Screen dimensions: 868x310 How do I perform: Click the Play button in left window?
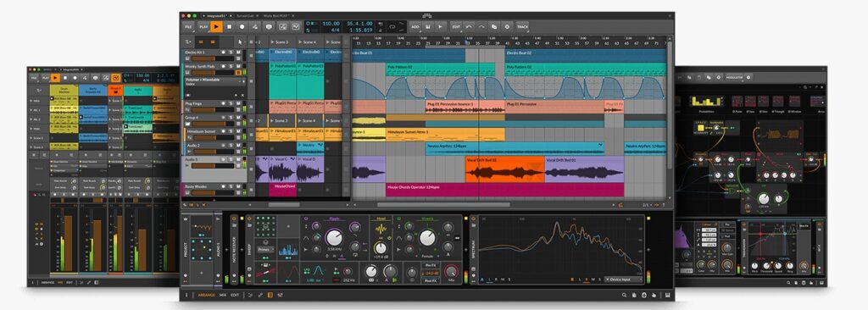pyautogui.click(x=55, y=78)
